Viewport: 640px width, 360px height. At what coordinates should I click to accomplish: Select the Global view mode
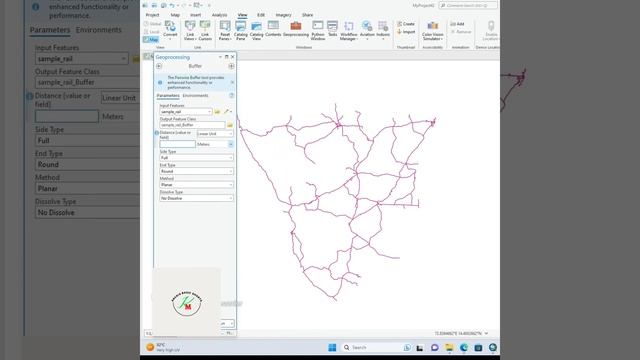click(153, 24)
